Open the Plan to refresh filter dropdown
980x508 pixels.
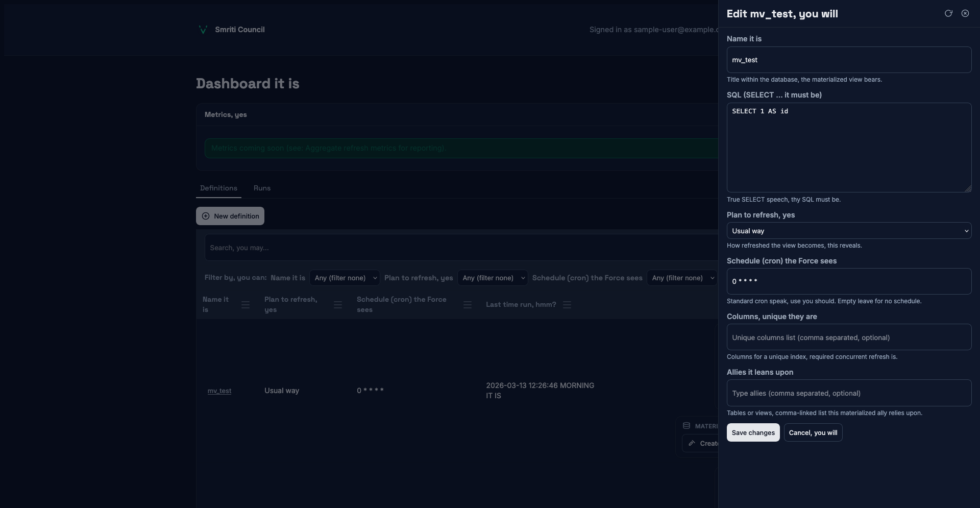click(493, 278)
